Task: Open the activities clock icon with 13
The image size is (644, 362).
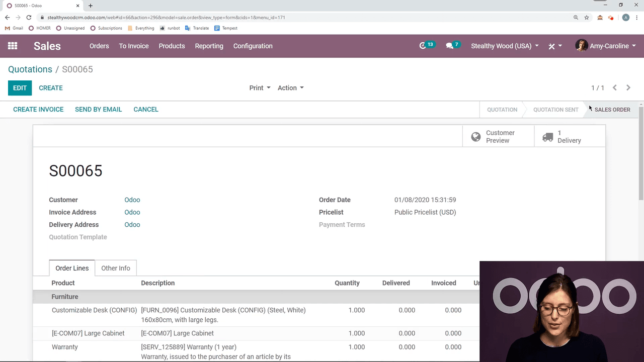Action: coord(426,46)
